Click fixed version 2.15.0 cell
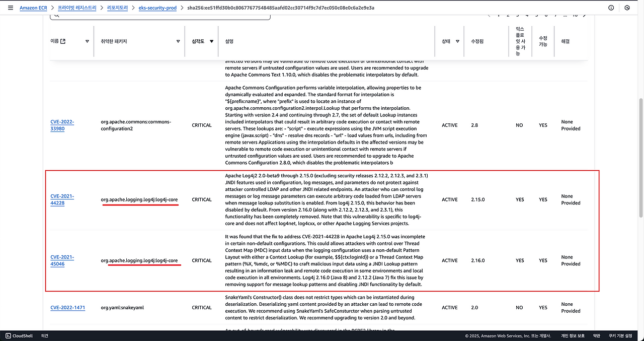Viewport: 644px width, 341px height. pos(478,199)
